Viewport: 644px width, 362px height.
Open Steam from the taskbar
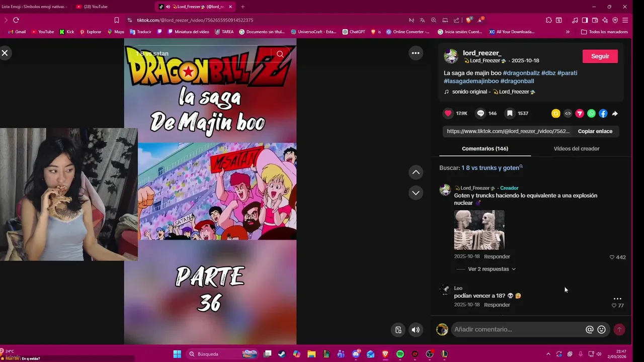click(x=282, y=354)
